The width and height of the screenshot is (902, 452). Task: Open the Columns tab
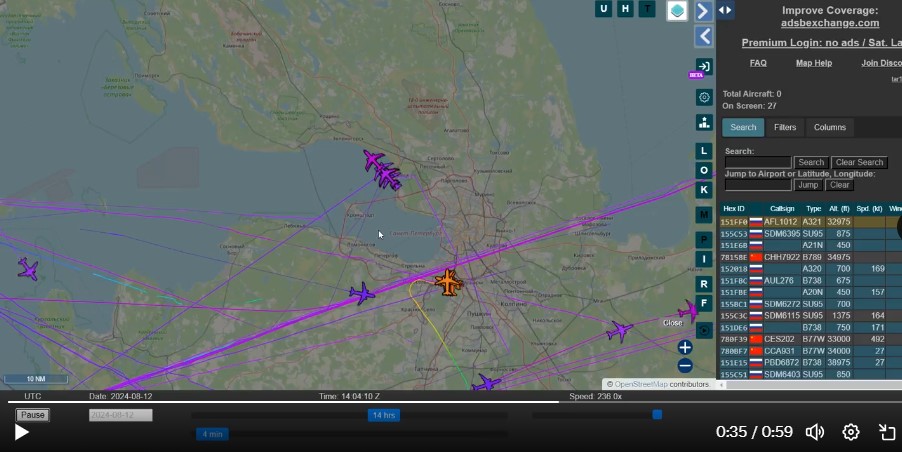tap(829, 127)
